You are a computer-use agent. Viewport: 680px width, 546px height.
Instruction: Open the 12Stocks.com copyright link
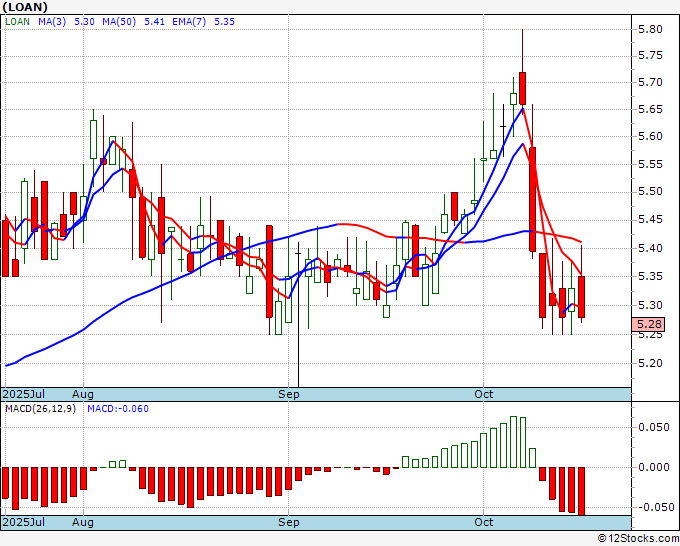(638, 539)
